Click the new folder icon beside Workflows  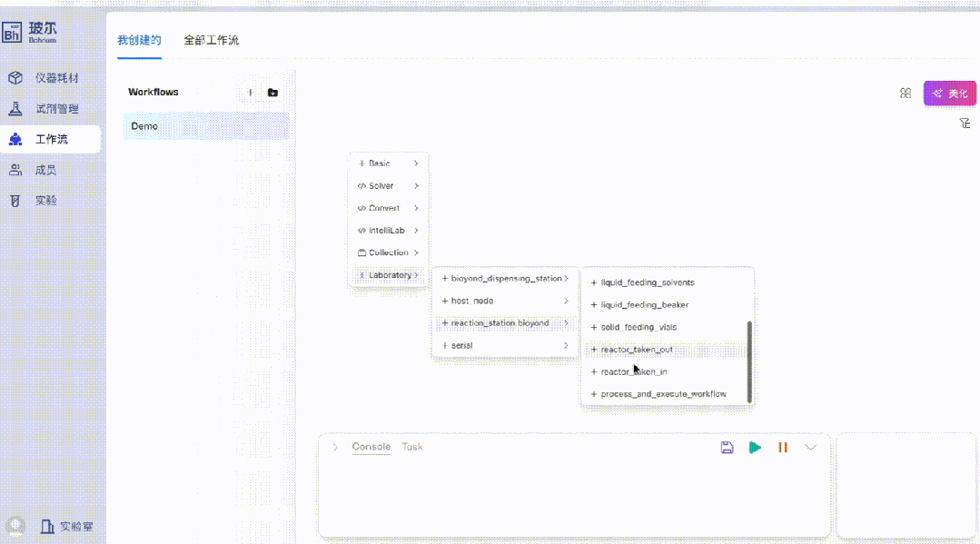(x=272, y=93)
